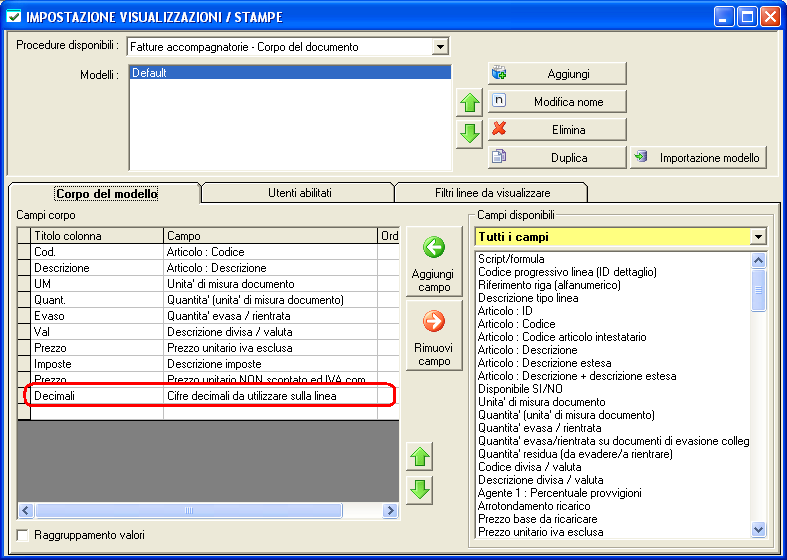This screenshot has height=560, width=787.
Task: Click the Elimina button
Action: pos(557,129)
